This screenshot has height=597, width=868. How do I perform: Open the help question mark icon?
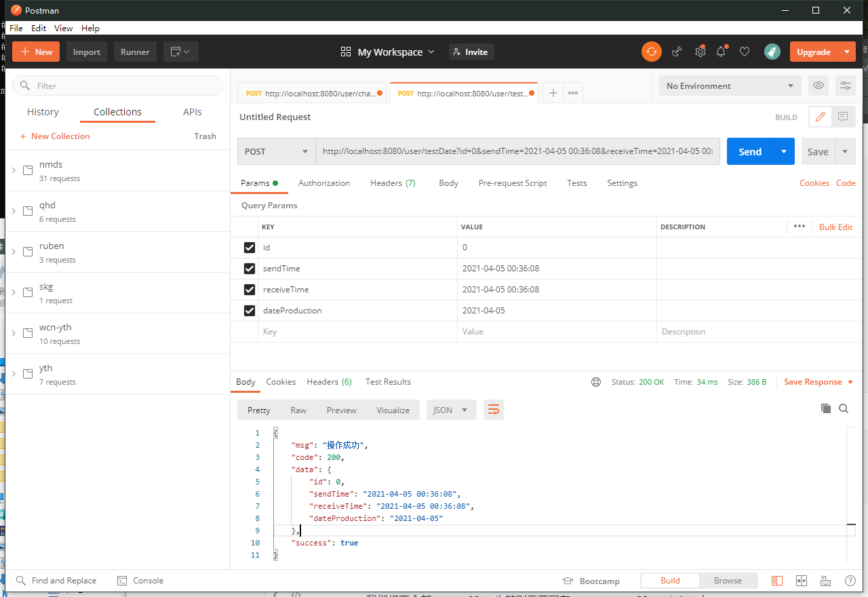click(x=850, y=581)
